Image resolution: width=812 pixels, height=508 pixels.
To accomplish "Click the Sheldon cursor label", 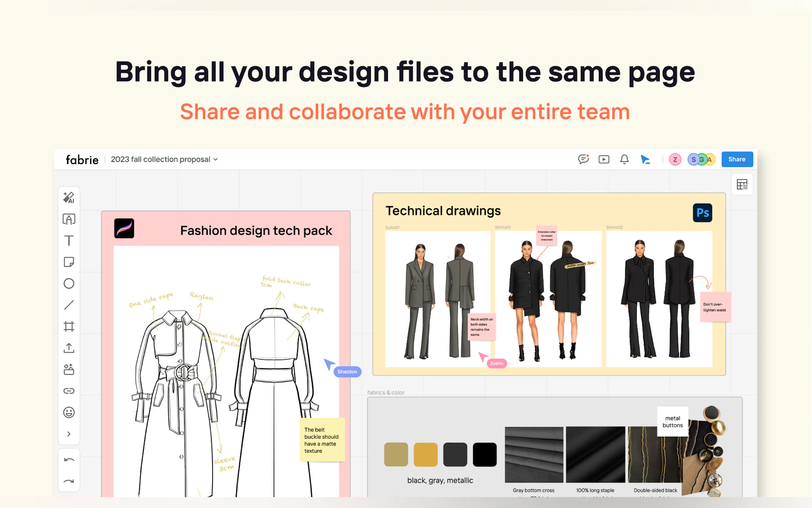I will (347, 372).
